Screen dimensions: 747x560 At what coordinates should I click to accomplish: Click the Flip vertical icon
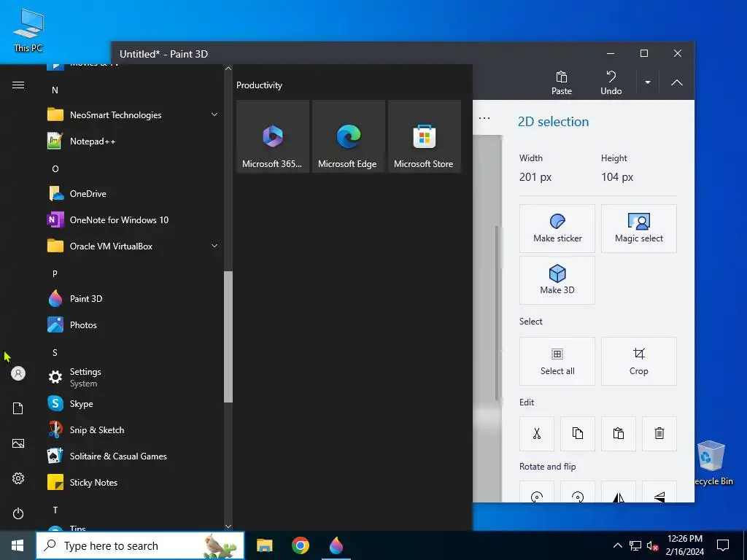[659, 491]
